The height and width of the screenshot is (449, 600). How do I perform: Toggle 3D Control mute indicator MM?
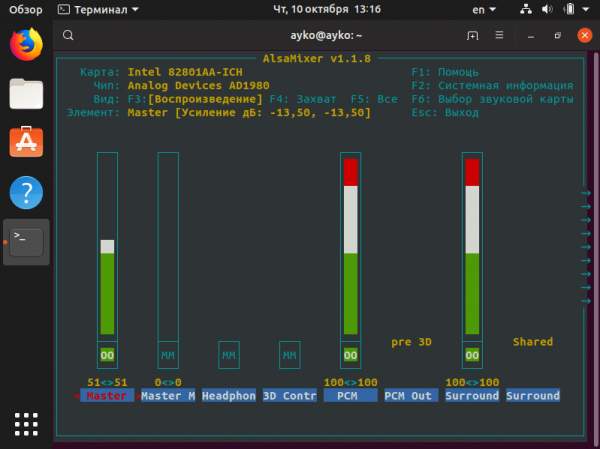(290, 355)
